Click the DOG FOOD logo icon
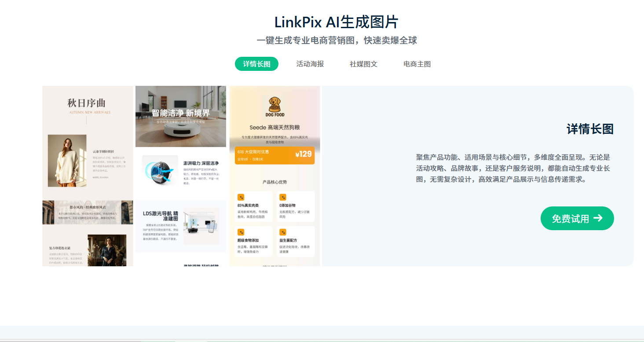 click(x=274, y=107)
